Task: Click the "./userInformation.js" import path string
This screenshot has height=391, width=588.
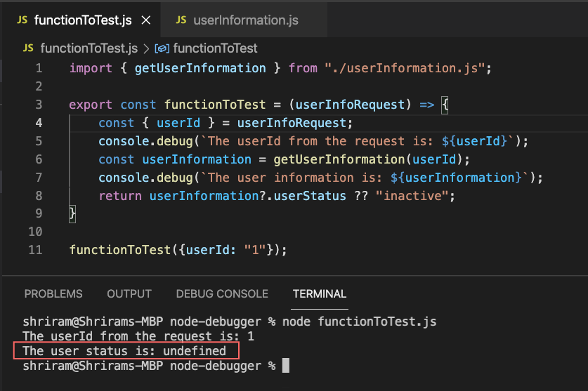Action: [x=405, y=68]
